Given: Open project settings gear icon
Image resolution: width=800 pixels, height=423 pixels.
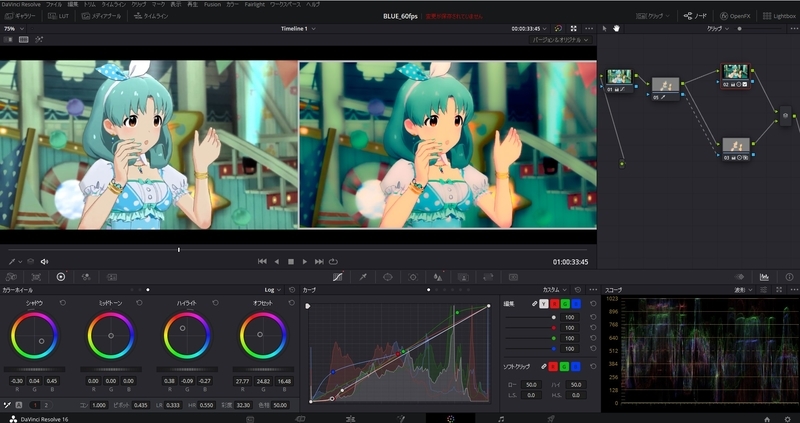Looking at the screenshot, I should pos(787,419).
